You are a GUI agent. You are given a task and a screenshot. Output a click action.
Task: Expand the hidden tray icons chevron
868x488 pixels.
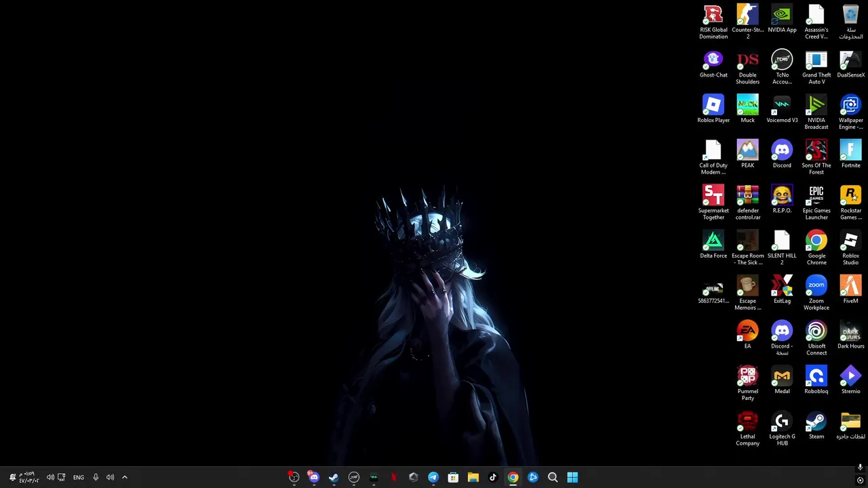[x=125, y=477]
